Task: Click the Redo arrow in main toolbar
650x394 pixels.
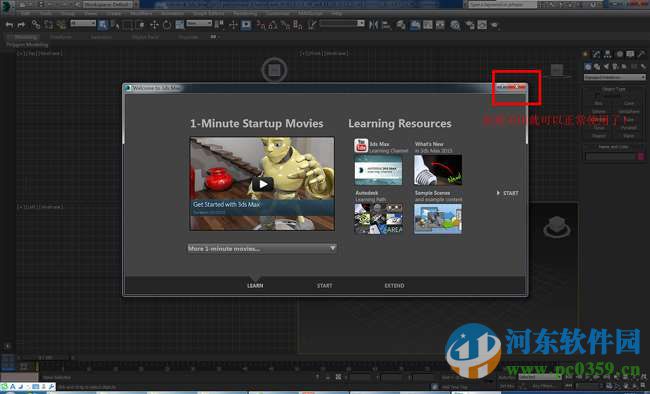Action: 21,25
